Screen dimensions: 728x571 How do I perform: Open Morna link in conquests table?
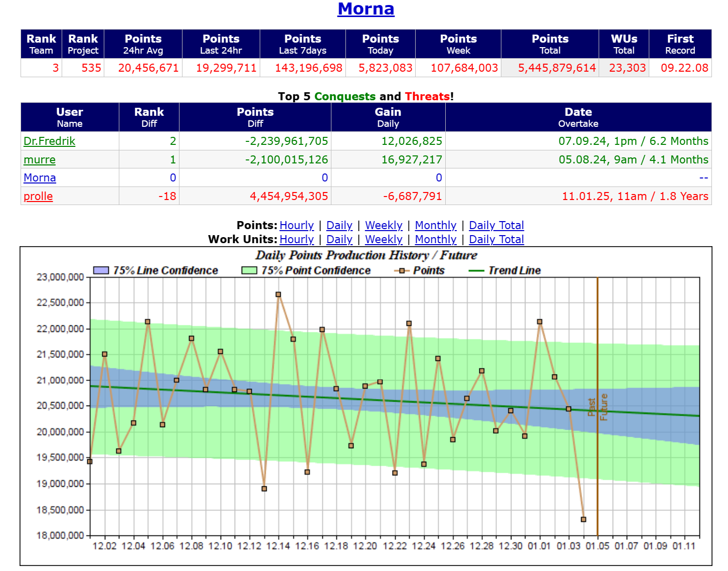[40, 178]
